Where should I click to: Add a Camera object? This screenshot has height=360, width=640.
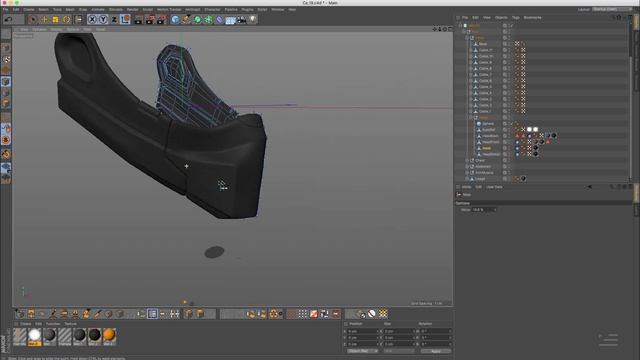(x=241, y=19)
